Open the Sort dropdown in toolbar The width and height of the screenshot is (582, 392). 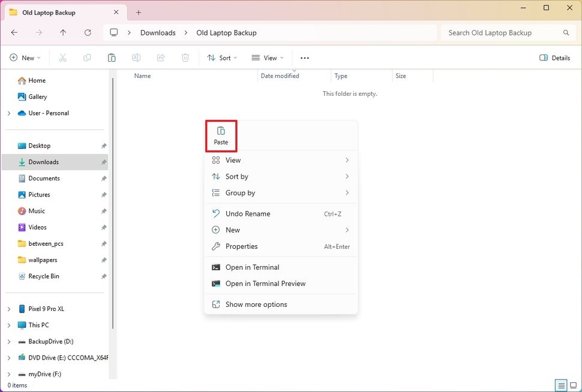[x=221, y=58]
